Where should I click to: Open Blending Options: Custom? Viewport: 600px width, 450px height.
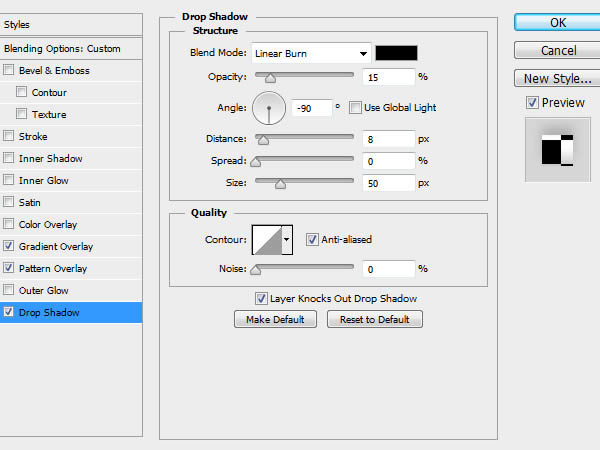[71, 49]
